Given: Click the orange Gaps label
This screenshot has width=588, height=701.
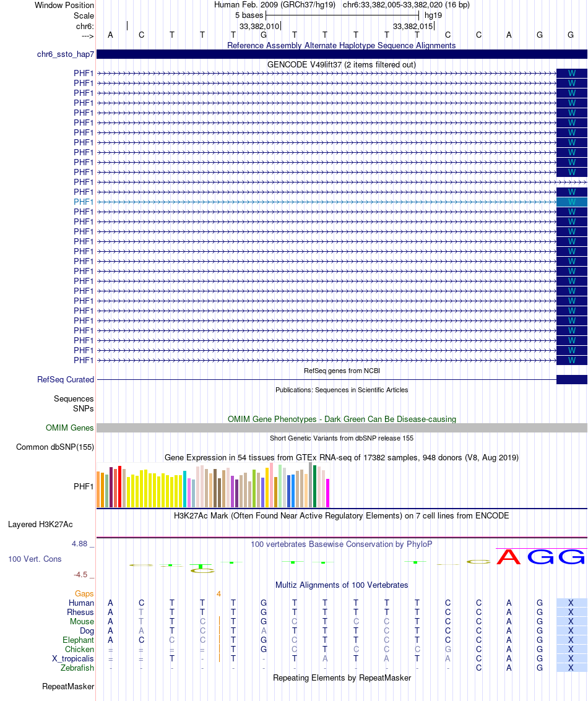Looking at the screenshot, I should tap(84, 594).
